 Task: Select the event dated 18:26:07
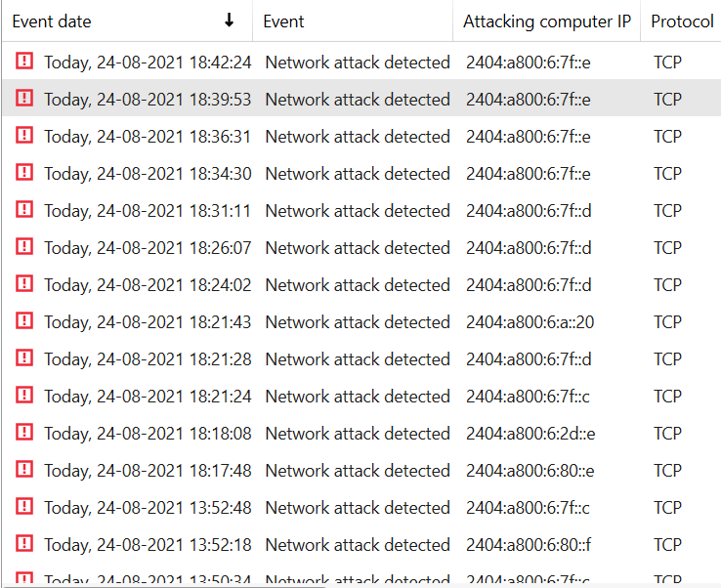click(148, 248)
